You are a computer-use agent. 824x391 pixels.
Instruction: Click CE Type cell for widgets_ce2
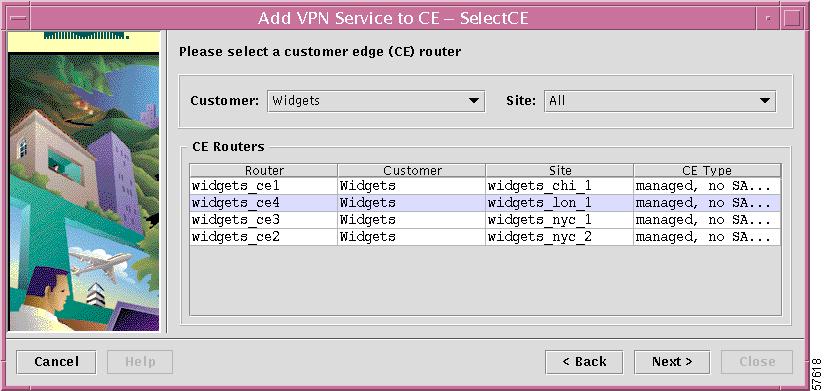pyautogui.click(x=707, y=237)
